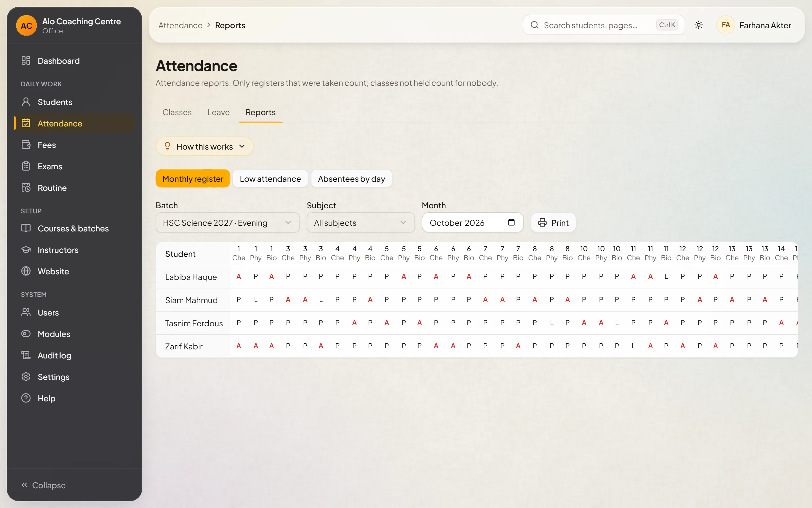This screenshot has width=812, height=508.
Task: Click the Zarif Kabir student name
Action: (x=184, y=347)
